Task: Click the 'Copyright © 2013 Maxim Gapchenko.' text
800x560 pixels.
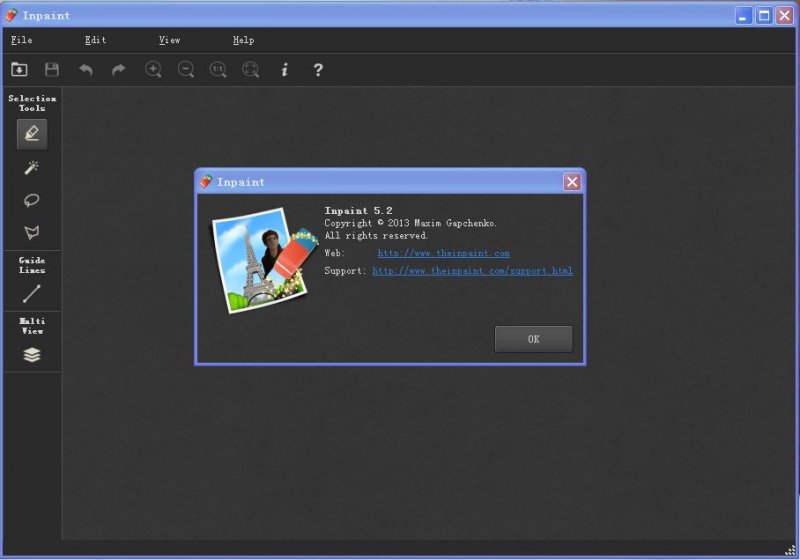Action: tap(410, 223)
